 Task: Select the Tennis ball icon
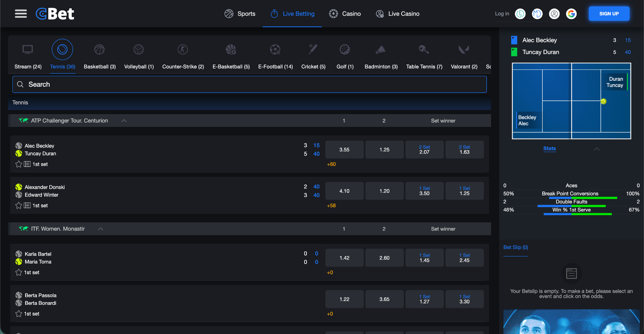pos(62,49)
